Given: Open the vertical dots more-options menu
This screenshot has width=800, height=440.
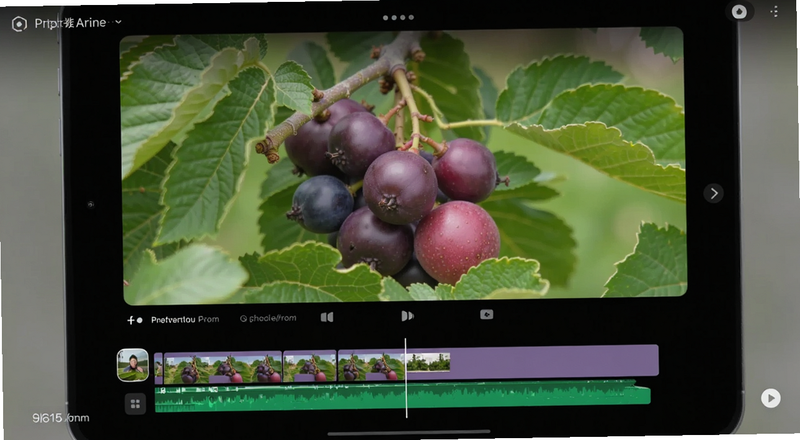Looking at the screenshot, I should 774,11.
